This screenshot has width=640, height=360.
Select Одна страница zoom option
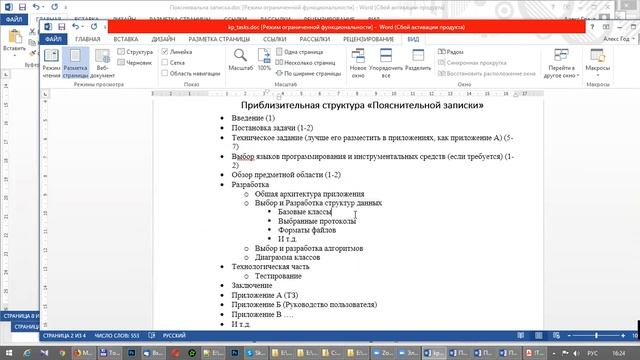pyautogui.click(x=300, y=52)
